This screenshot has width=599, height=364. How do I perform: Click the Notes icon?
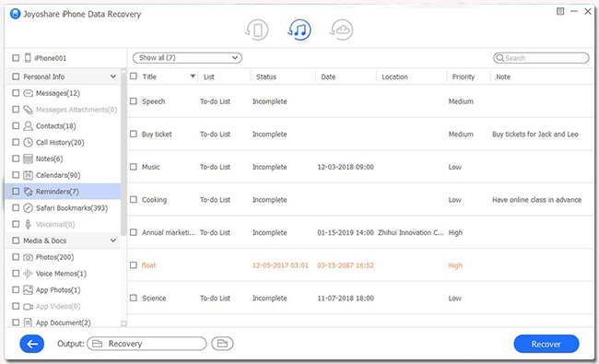(x=28, y=159)
